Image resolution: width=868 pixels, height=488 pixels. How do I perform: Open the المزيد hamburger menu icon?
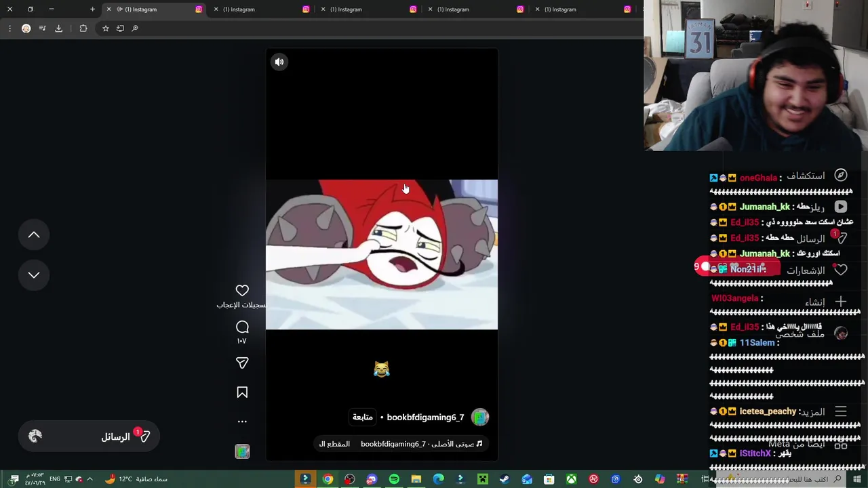tap(841, 411)
